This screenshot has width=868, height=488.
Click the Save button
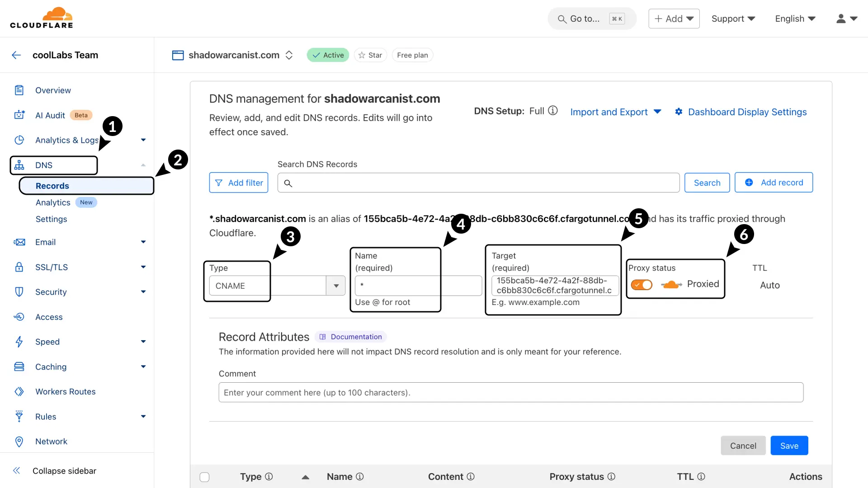789,446
